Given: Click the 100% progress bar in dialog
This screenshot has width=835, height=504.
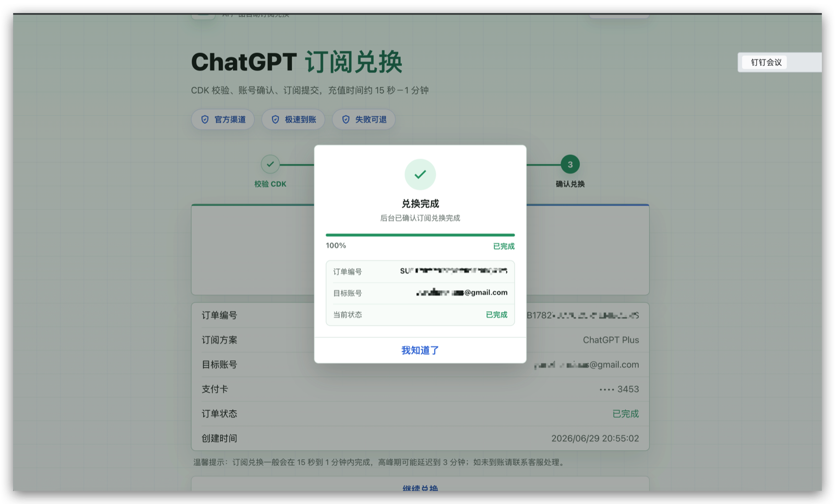Looking at the screenshot, I should [420, 235].
